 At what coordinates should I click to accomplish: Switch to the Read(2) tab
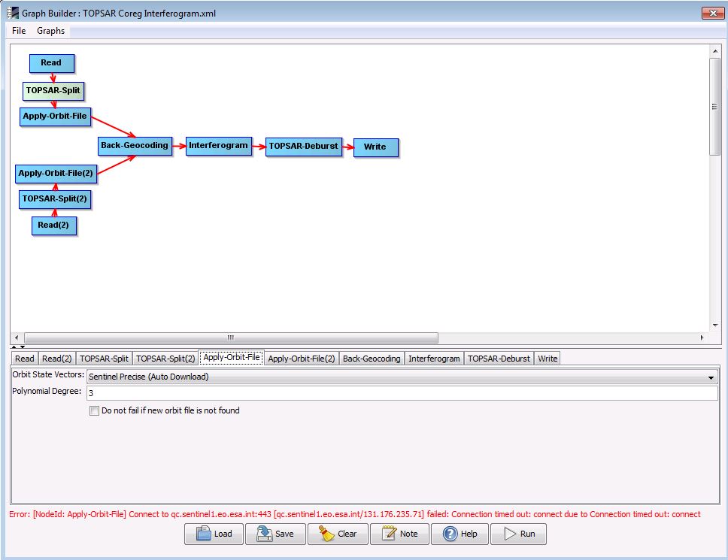(x=56, y=359)
